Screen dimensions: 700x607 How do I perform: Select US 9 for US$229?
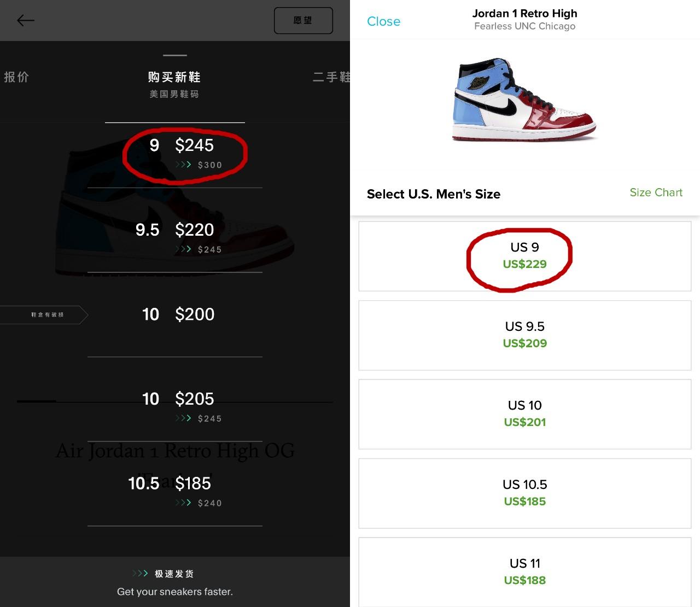[524, 256]
